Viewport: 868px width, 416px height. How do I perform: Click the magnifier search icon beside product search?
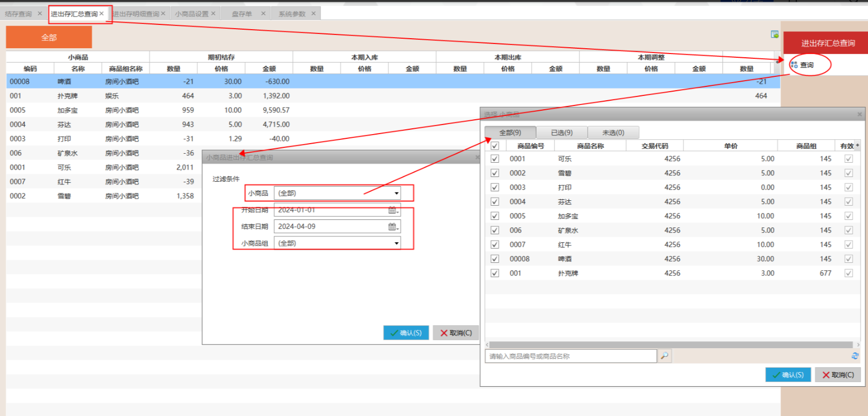pos(664,356)
